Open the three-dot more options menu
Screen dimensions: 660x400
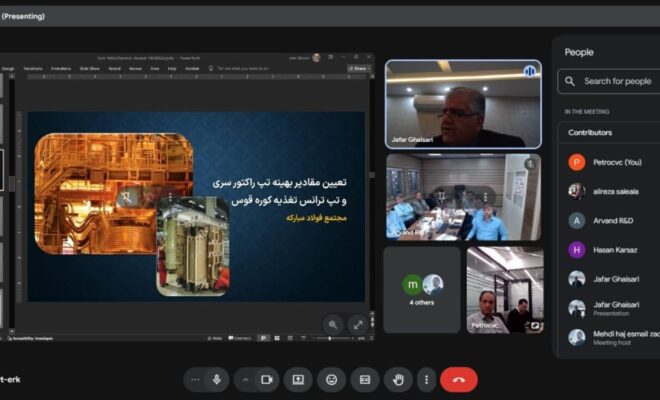coord(427,380)
